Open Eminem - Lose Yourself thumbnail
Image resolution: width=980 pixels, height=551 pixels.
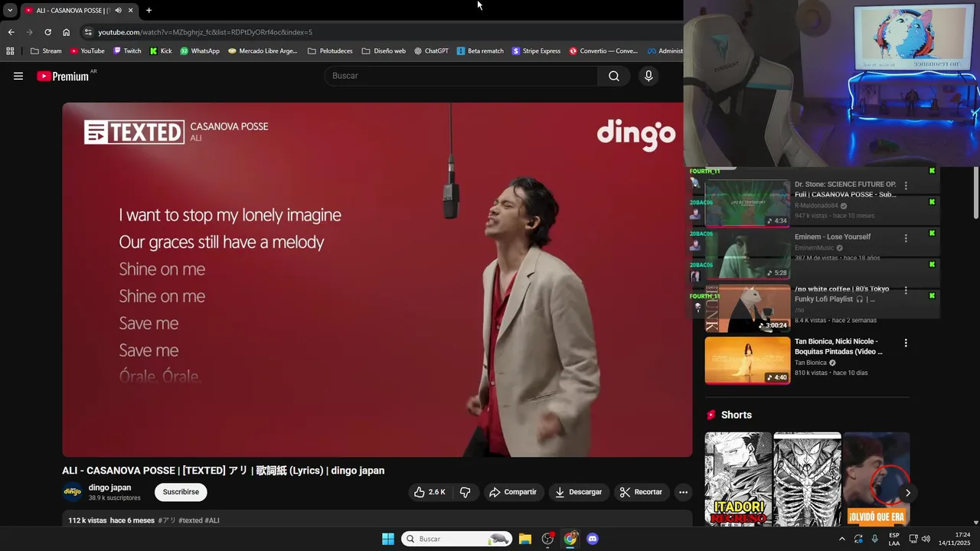[x=747, y=255]
